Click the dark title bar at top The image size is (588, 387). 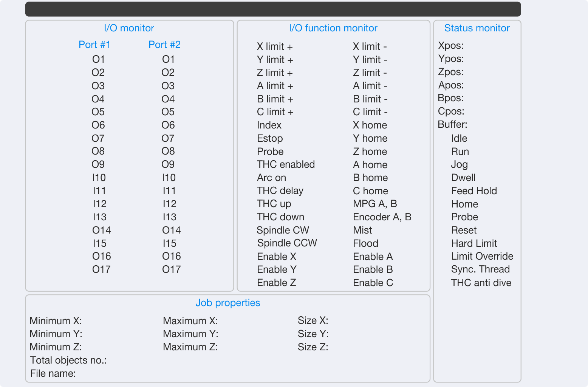273,9
